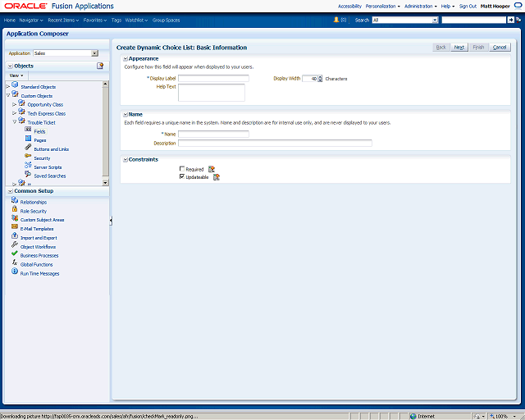Click the Trouble Ticket object icon

22,121
